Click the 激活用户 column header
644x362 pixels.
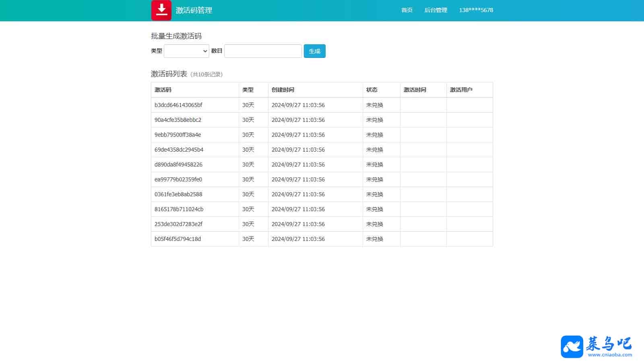point(461,90)
